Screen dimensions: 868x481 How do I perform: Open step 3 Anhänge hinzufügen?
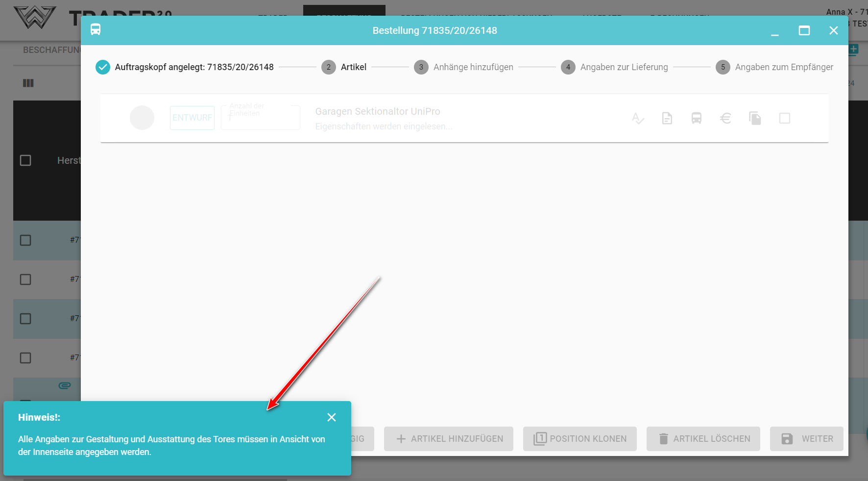(463, 67)
